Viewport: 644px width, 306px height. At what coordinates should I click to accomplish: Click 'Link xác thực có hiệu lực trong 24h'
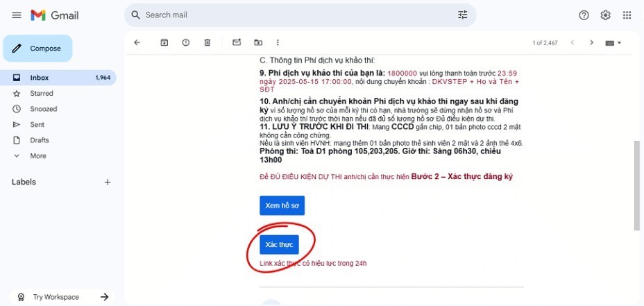(313, 263)
